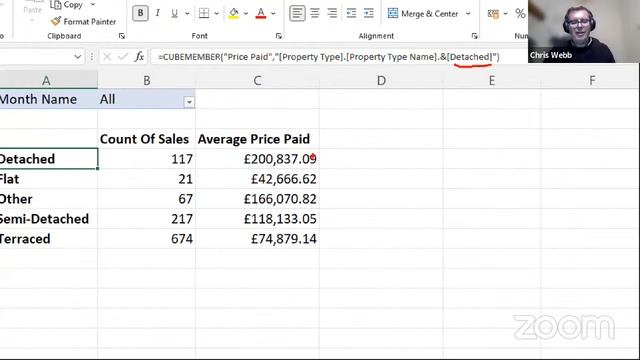This screenshot has height=360, width=640.
Task: Select the cell showing £74,879.14
Action: (257, 239)
